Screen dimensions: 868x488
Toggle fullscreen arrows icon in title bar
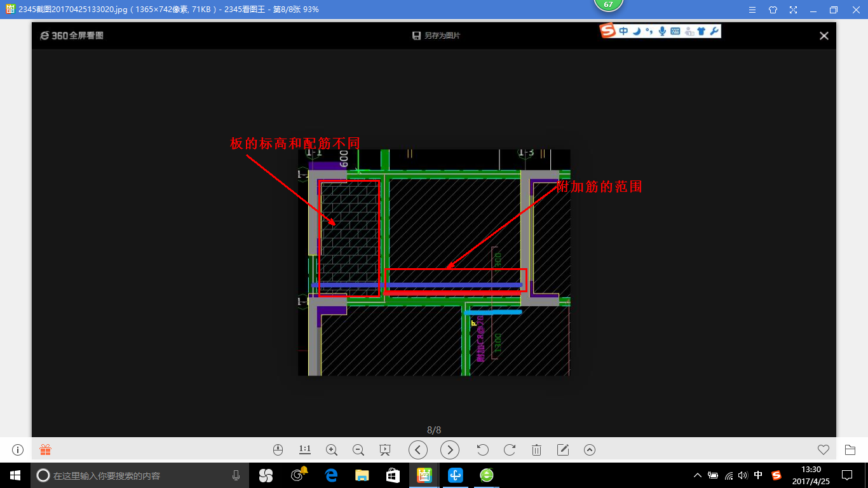(x=793, y=10)
